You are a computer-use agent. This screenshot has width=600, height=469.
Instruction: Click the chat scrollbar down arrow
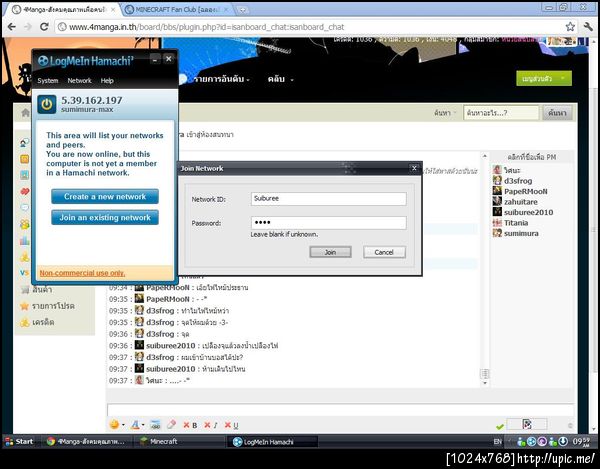click(485, 383)
